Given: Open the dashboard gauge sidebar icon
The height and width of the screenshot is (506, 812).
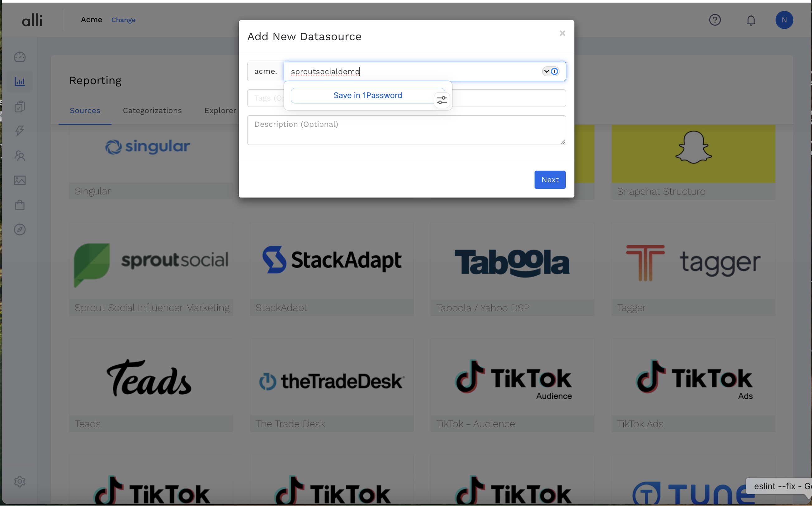Looking at the screenshot, I should 20,57.
